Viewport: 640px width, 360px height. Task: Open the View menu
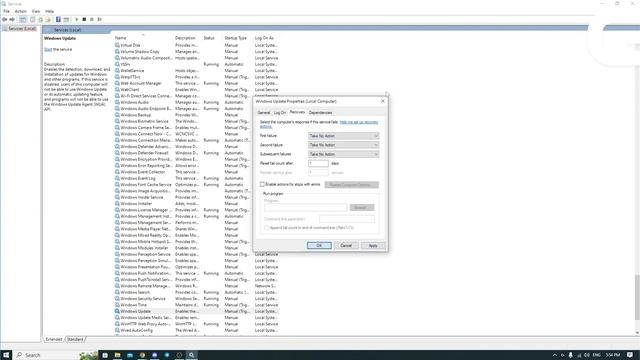point(36,11)
